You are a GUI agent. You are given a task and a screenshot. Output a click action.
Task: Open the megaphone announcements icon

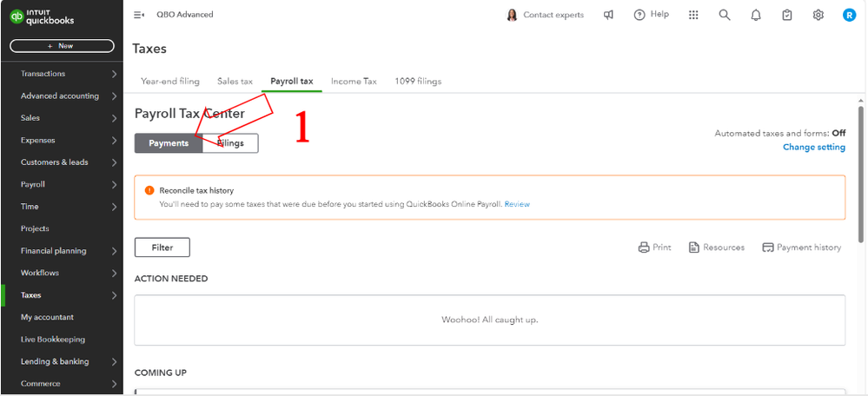tap(608, 15)
